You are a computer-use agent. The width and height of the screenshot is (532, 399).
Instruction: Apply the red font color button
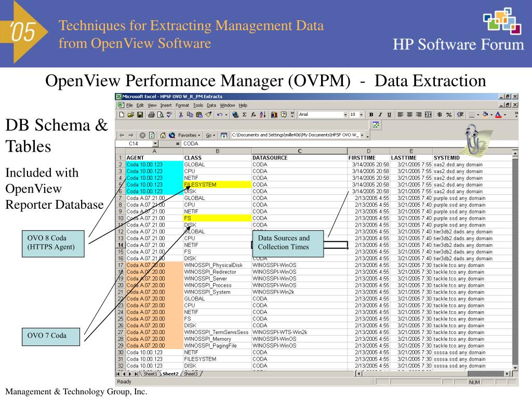coord(498,115)
